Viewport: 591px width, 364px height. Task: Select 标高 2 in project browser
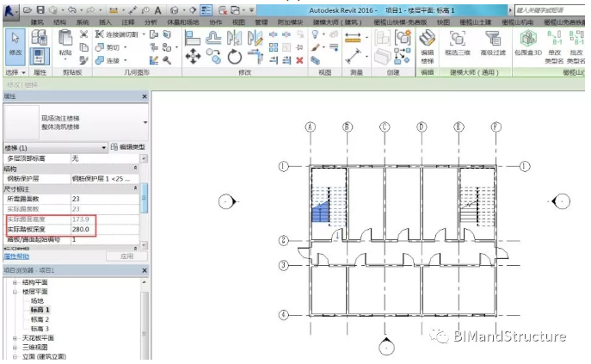click(40, 319)
